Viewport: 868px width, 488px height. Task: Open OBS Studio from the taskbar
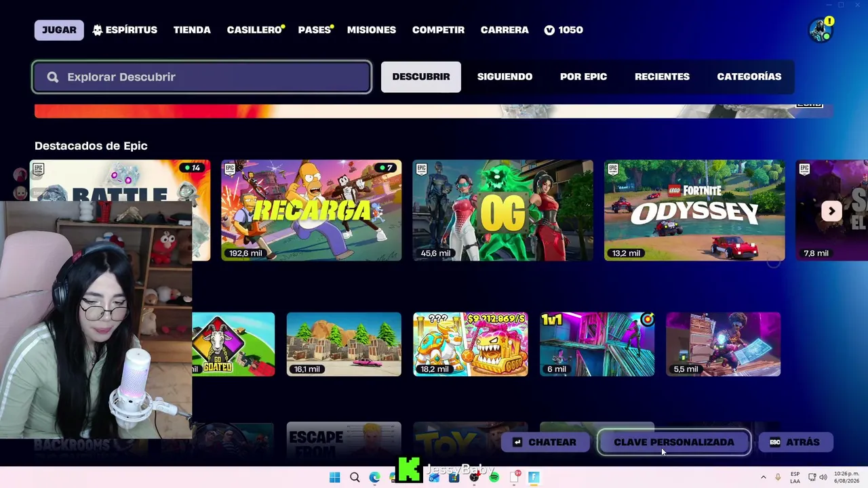(474, 477)
